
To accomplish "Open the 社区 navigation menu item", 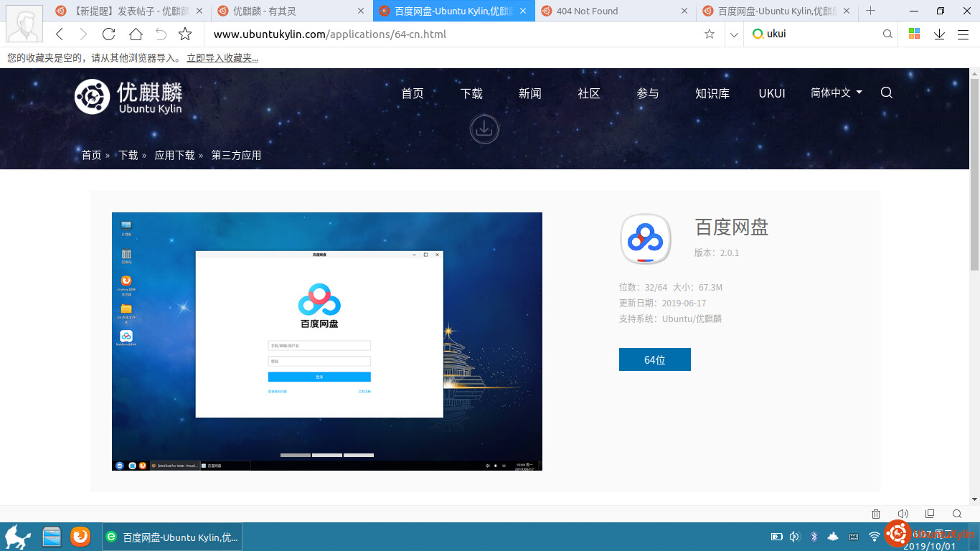I will pyautogui.click(x=589, y=93).
